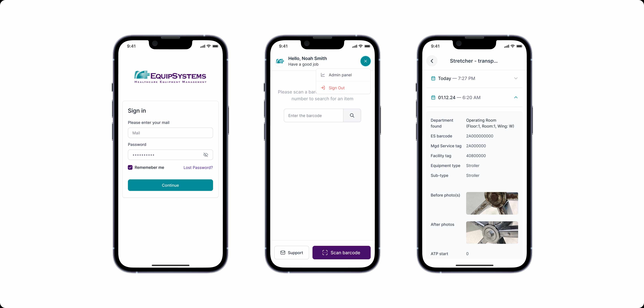The image size is (644, 308).
Task: Click the barcode search magnifier icon
Action: coord(352,116)
